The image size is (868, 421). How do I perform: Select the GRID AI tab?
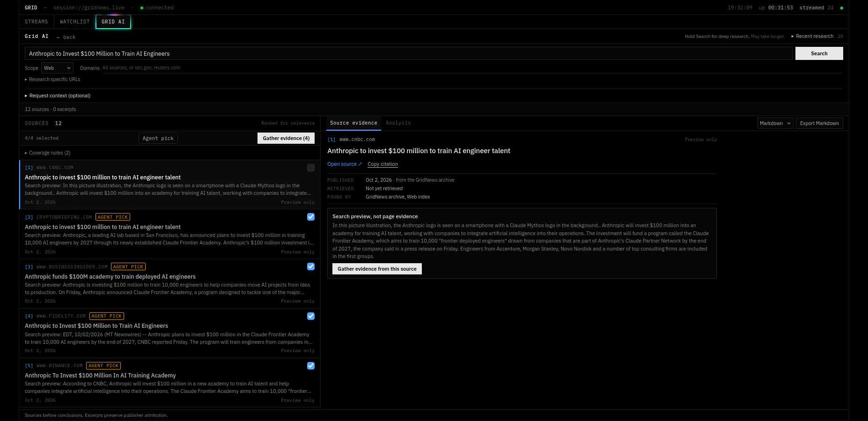[x=113, y=22]
